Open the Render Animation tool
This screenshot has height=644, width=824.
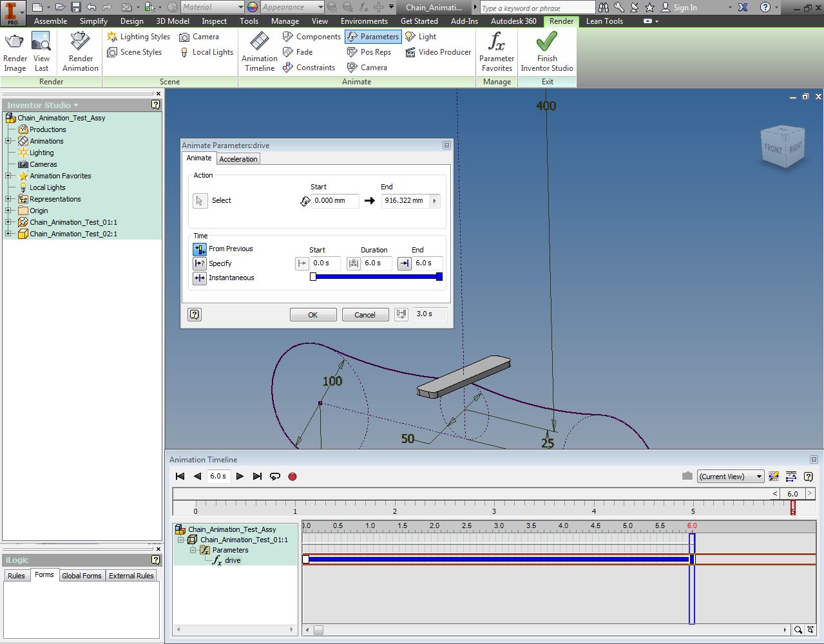pyautogui.click(x=79, y=52)
